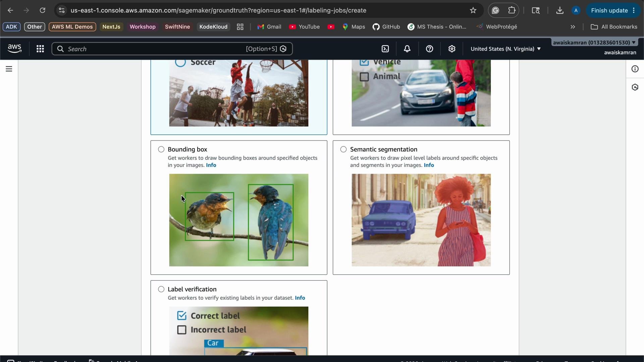Reload the current browser page
Viewport: 644px width, 362px height.
tap(42, 10)
